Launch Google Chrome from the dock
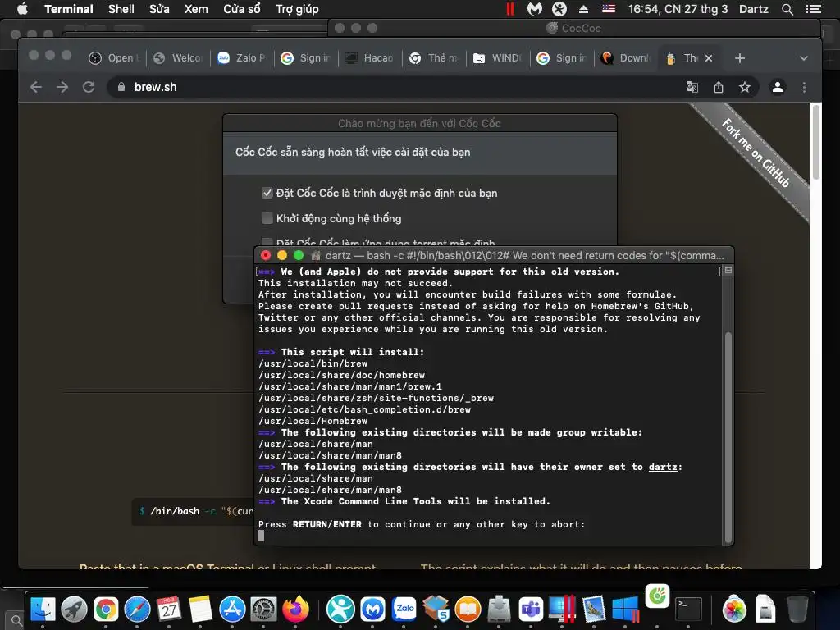The width and height of the screenshot is (840, 630). pyautogui.click(x=106, y=609)
